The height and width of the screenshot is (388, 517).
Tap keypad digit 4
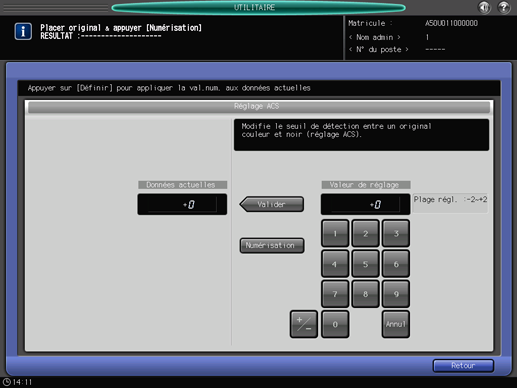coord(335,264)
